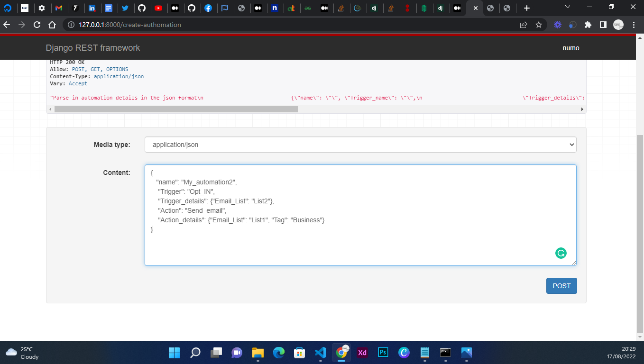This screenshot has width=644, height=364.
Task: Open a new browser tab
Action: pyautogui.click(x=526, y=8)
